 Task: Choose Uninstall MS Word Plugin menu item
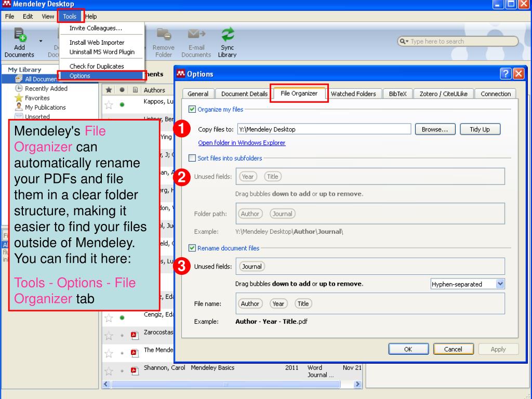[x=102, y=52]
